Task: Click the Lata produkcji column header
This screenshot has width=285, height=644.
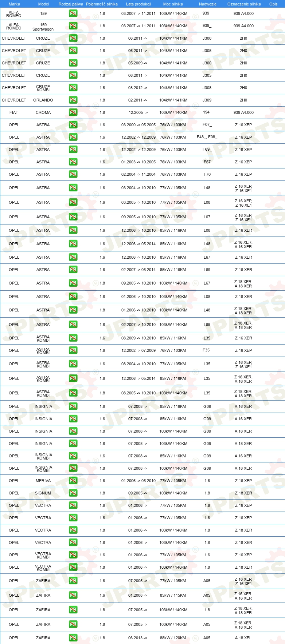Action: coord(138,4)
